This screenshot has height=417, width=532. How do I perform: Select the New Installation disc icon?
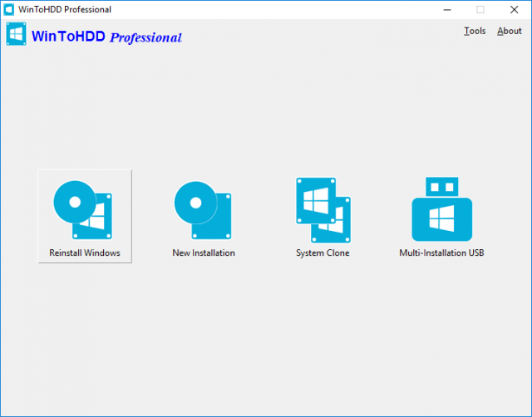coord(204,209)
